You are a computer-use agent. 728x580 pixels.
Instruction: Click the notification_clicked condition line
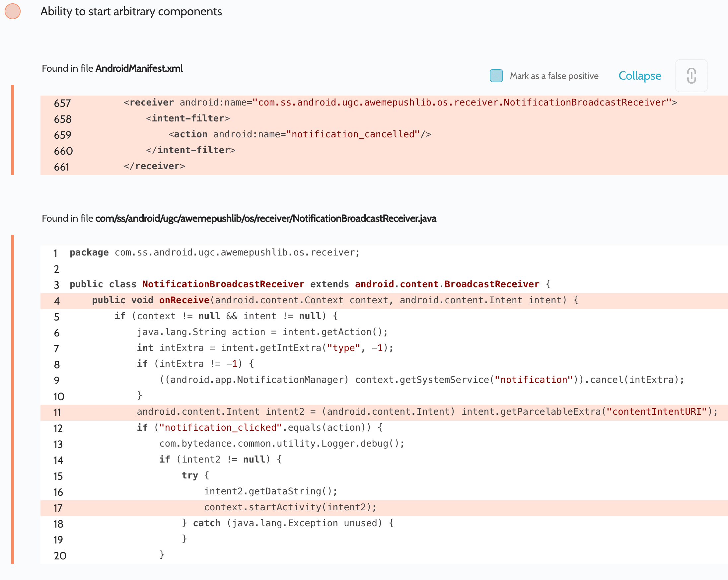pyautogui.click(x=259, y=427)
